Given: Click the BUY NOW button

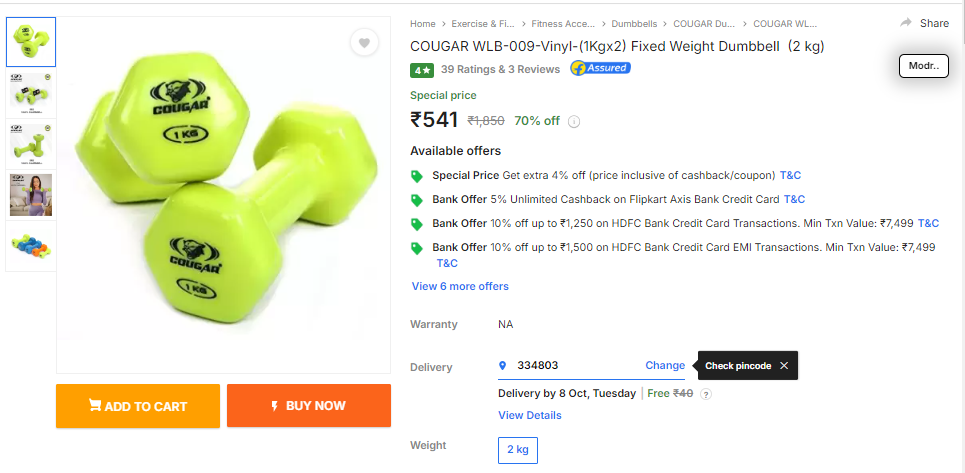Looking at the screenshot, I should [x=309, y=405].
